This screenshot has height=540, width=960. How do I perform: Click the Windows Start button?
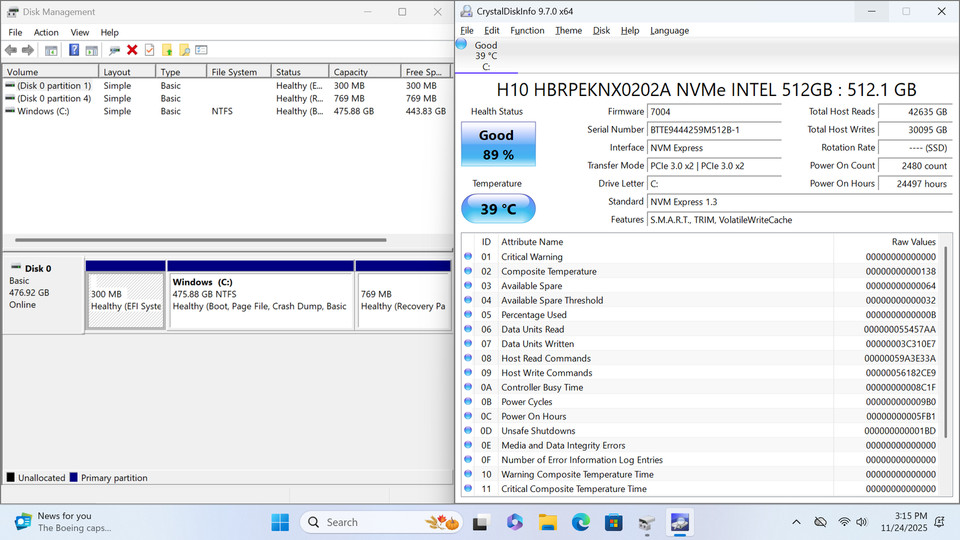280,522
